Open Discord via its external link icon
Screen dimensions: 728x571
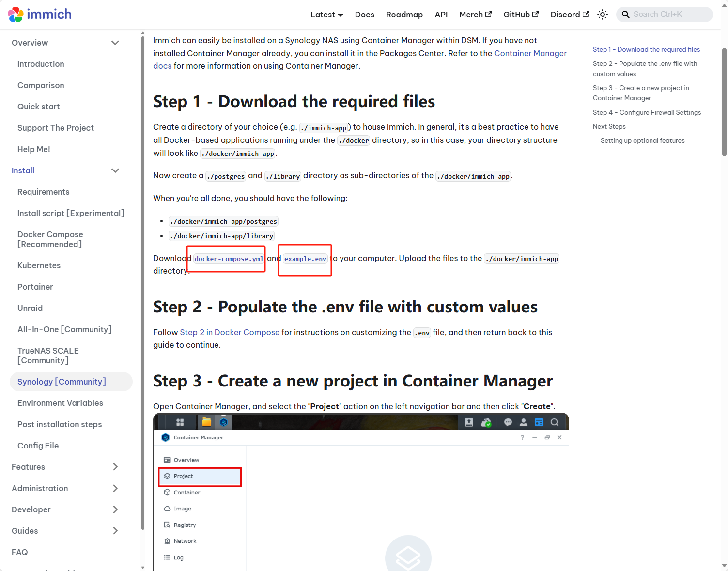(587, 14)
